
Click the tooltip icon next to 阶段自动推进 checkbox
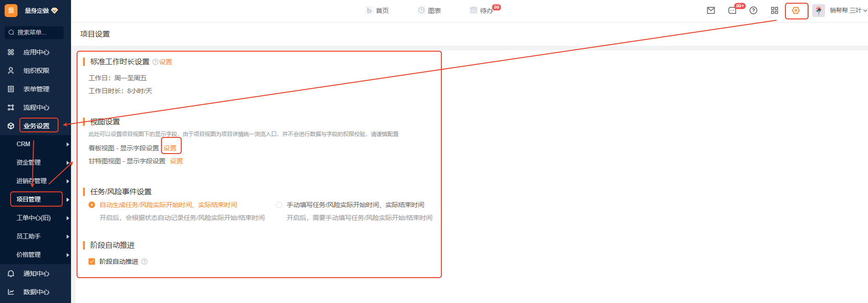(x=144, y=261)
